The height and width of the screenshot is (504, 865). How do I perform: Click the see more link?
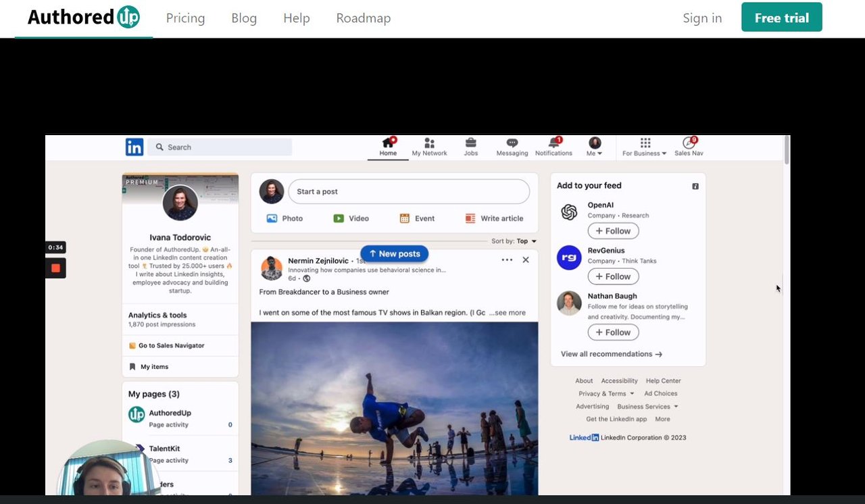508,313
